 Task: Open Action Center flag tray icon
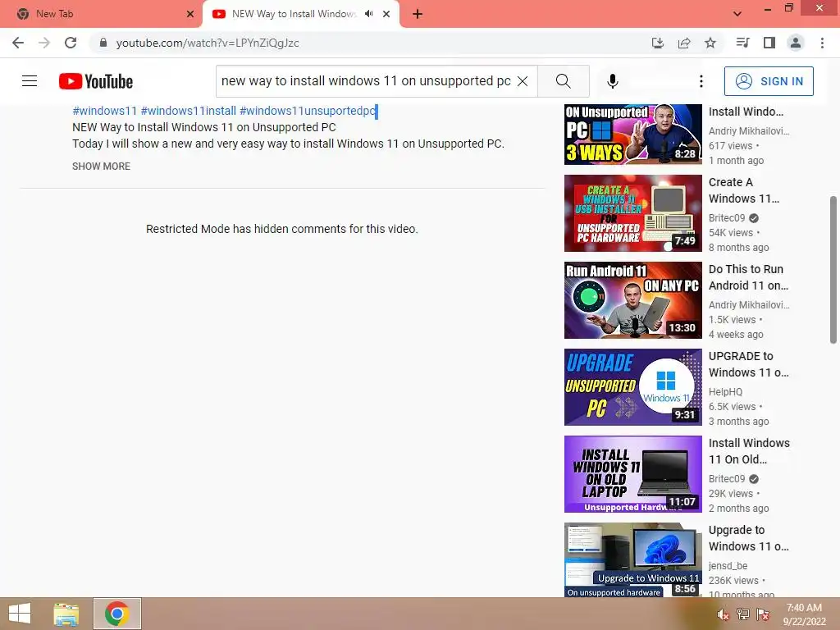763,614
